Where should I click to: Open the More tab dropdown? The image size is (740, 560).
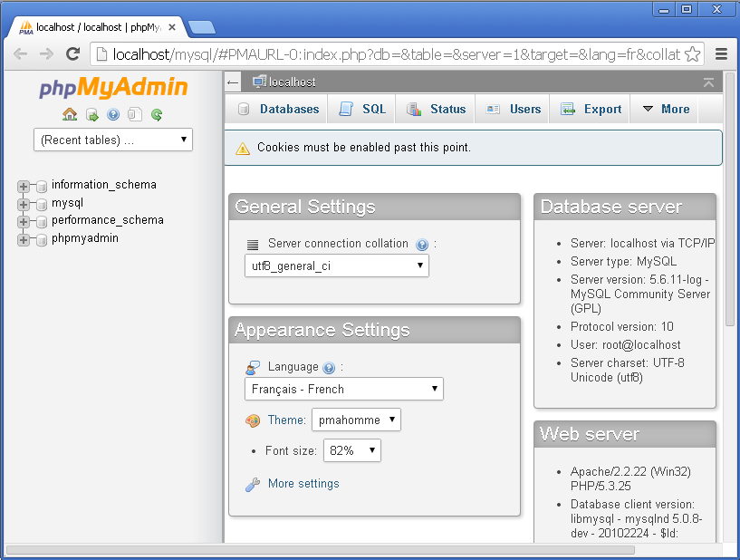(x=666, y=109)
